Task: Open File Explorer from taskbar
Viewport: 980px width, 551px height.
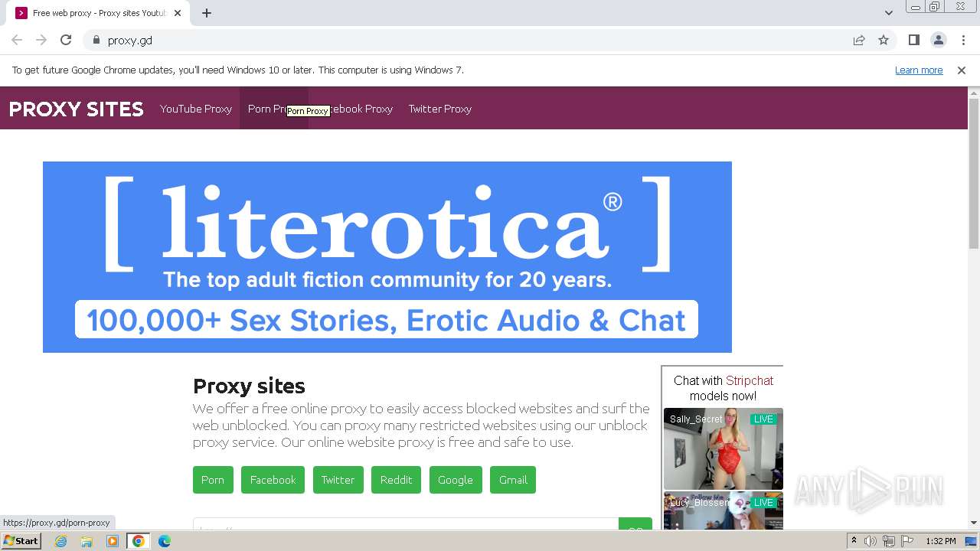Action: [87, 541]
